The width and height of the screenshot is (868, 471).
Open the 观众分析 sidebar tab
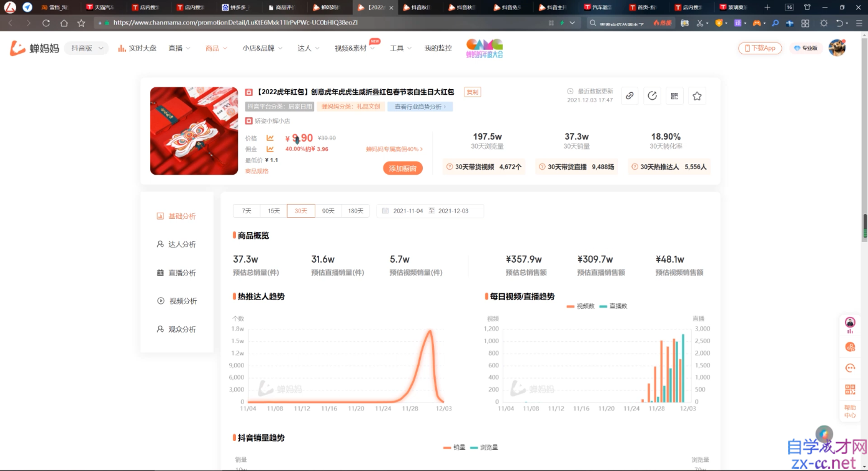(176, 329)
